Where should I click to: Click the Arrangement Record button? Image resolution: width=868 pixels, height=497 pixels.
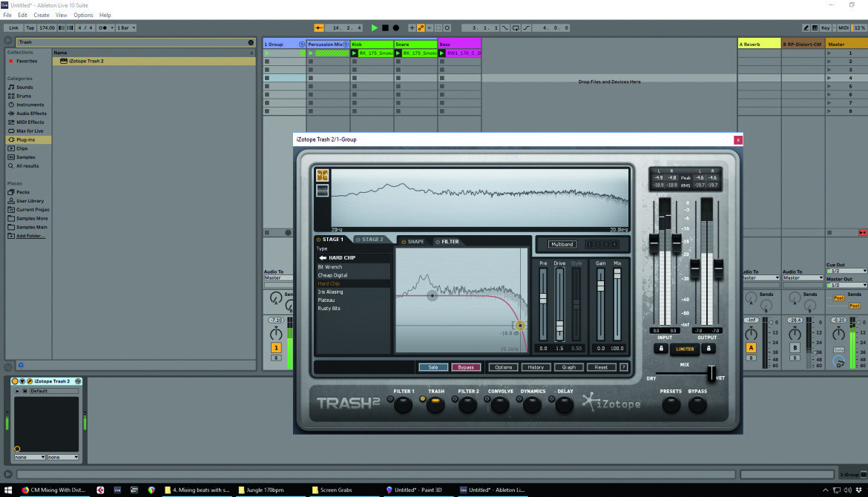pyautogui.click(x=396, y=27)
